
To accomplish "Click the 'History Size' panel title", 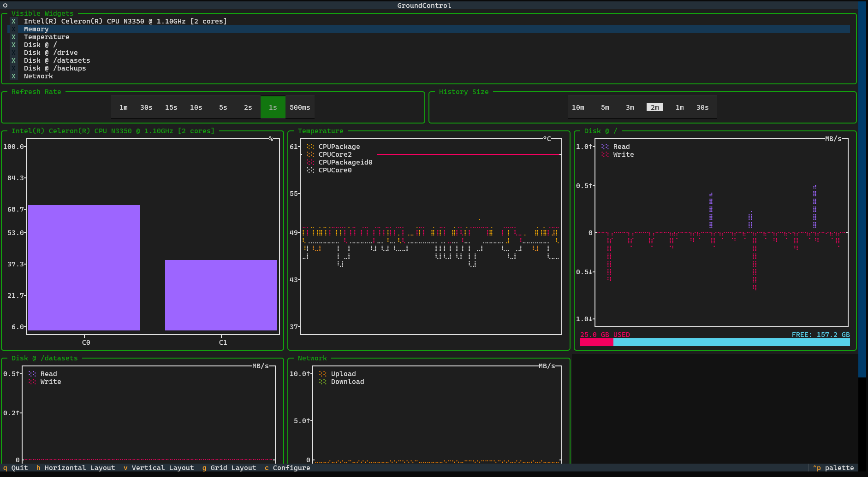I will coord(464,92).
